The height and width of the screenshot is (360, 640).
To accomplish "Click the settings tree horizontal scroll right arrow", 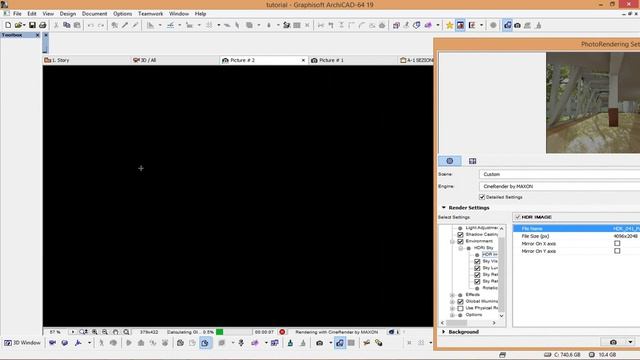I will click(x=494, y=323).
